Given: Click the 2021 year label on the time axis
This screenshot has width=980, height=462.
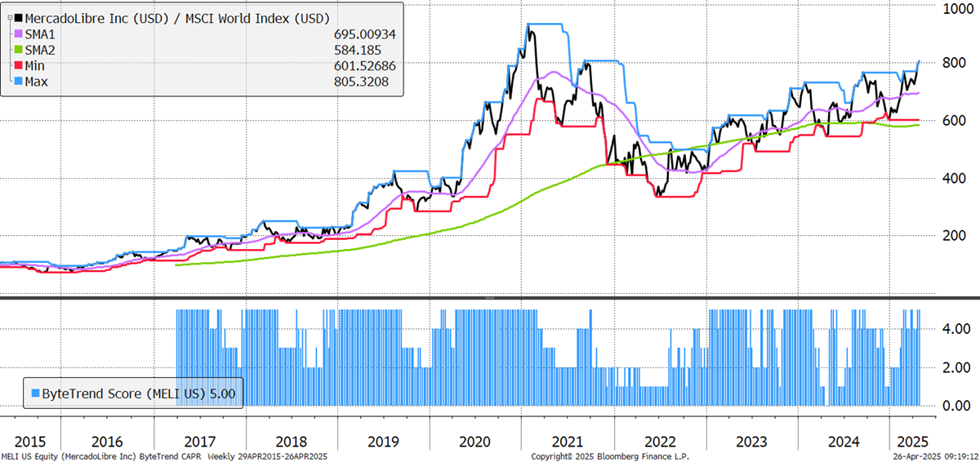Looking at the screenshot, I should coord(568,442).
